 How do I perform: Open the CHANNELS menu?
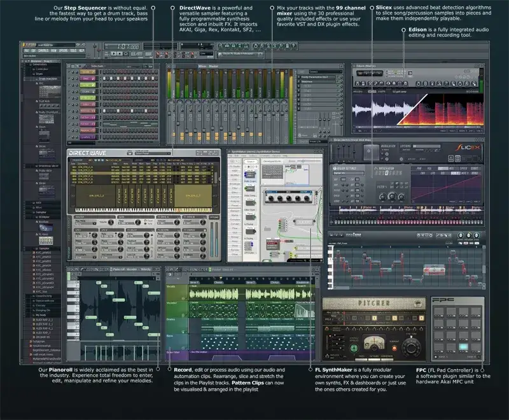point(47,50)
